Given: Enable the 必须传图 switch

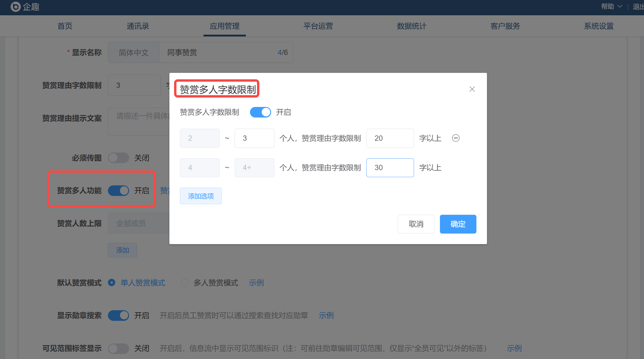Looking at the screenshot, I should (x=118, y=158).
